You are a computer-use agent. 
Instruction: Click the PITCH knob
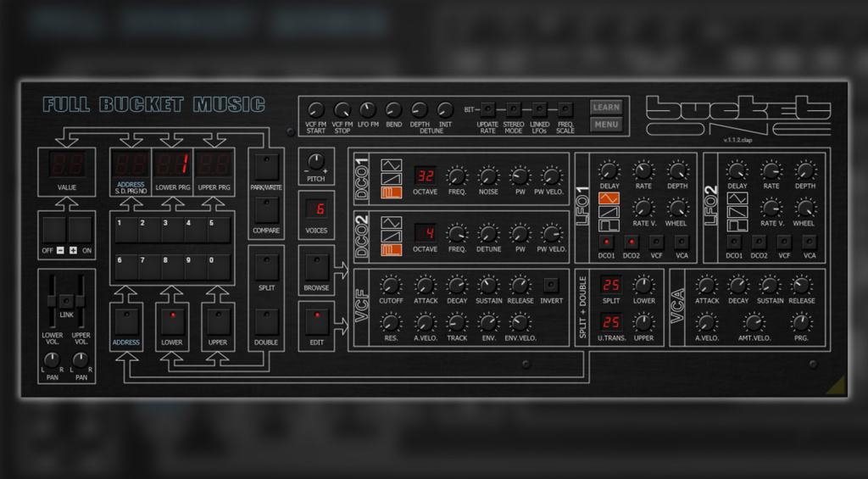(x=315, y=162)
